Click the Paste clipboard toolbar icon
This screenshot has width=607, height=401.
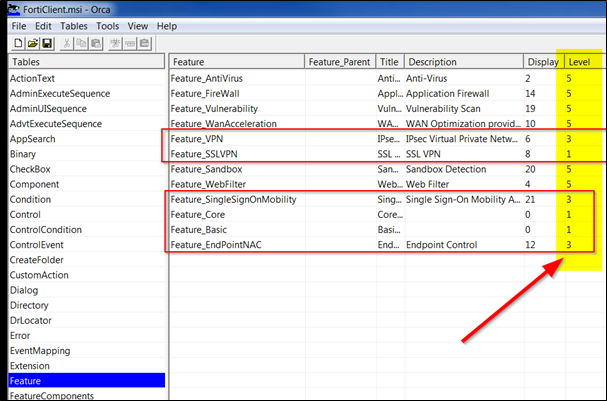pos(96,43)
